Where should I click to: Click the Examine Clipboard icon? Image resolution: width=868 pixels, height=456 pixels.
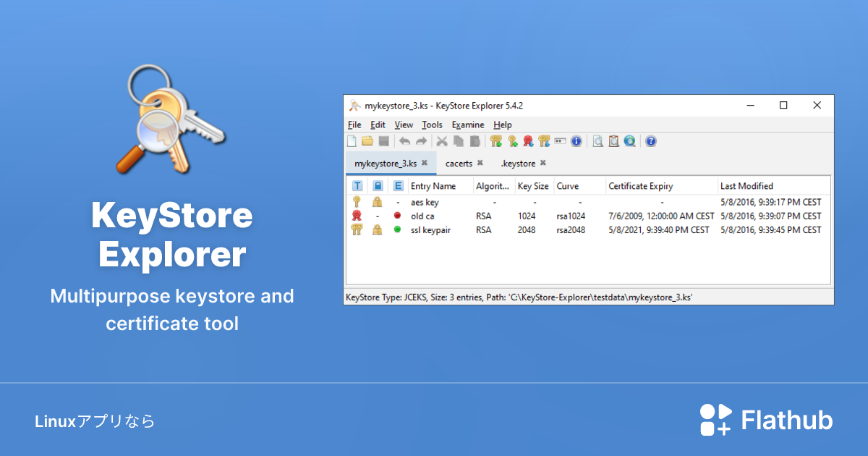point(613,141)
